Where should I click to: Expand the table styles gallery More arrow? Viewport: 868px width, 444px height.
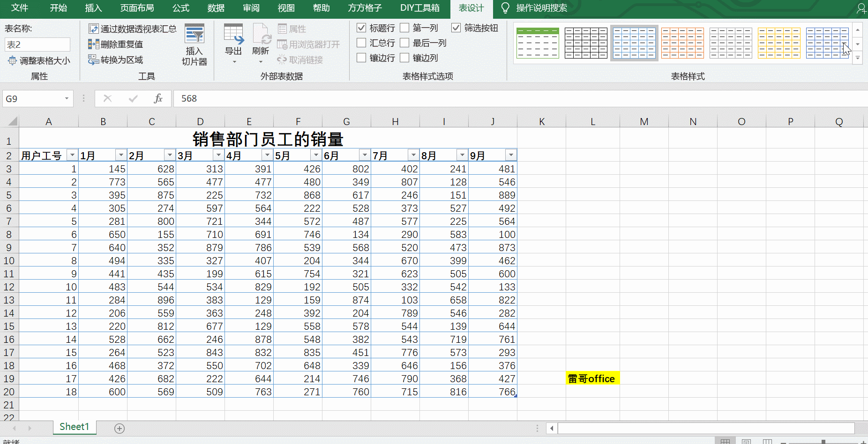858,58
